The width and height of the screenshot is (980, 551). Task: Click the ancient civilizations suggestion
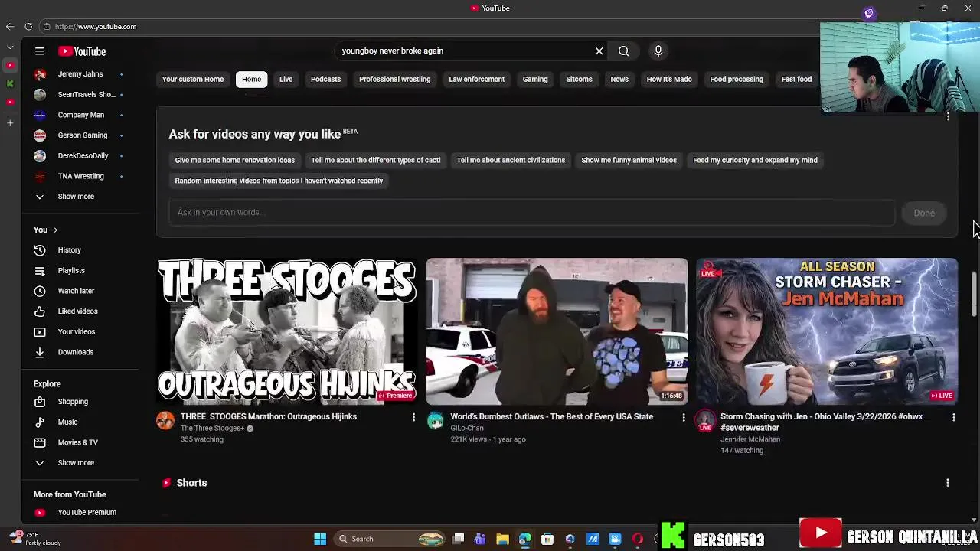[x=511, y=160]
